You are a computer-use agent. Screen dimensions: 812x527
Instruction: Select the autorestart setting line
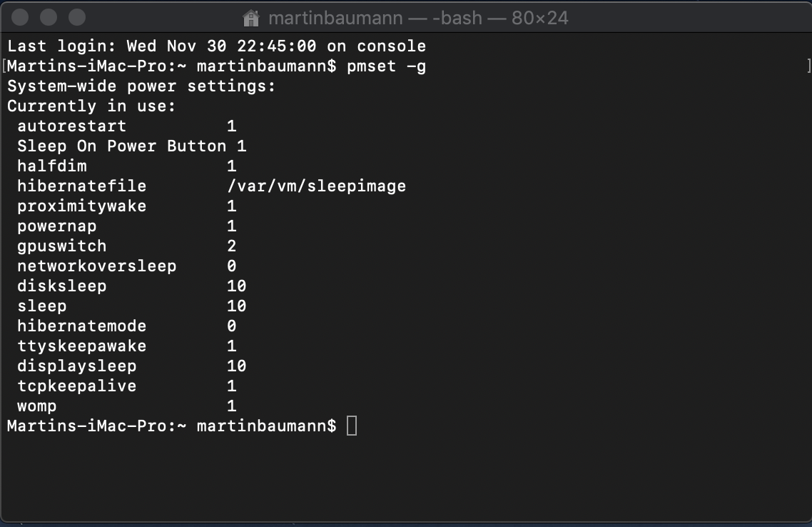point(71,126)
